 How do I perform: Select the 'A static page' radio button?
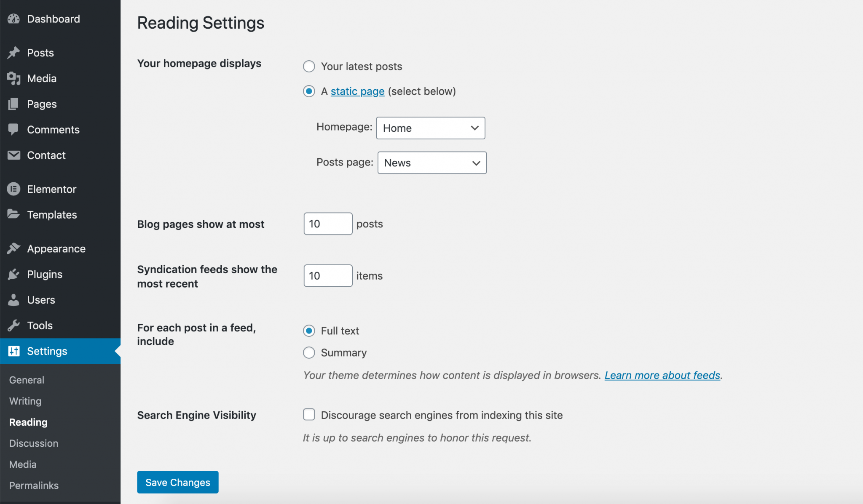point(309,91)
